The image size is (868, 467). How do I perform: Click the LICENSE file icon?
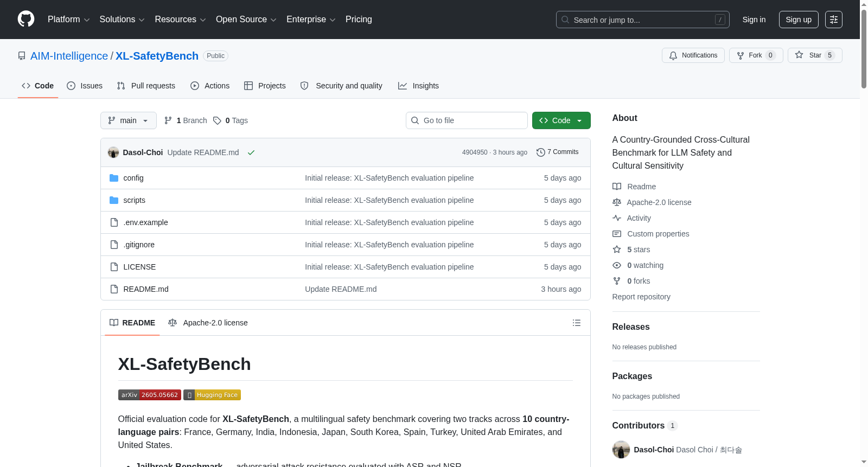pyautogui.click(x=114, y=267)
